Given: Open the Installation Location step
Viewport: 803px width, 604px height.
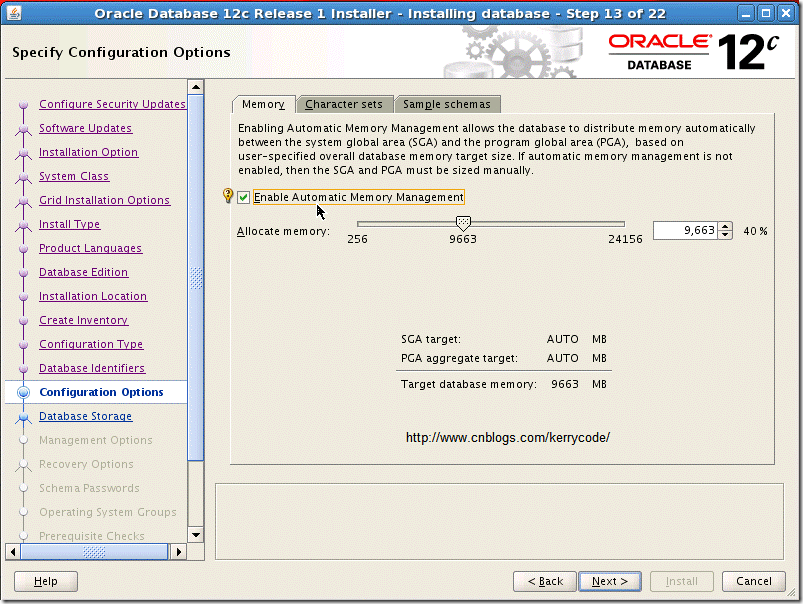Looking at the screenshot, I should 93,296.
